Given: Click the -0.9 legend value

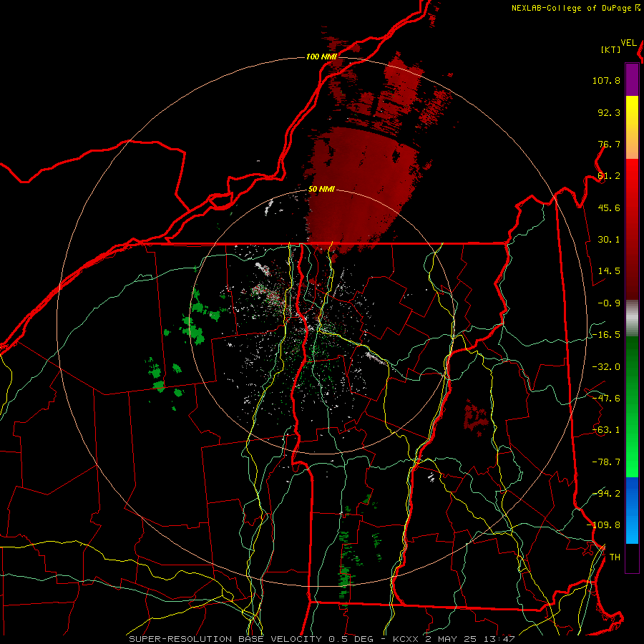Looking at the screenshot, I should 609,303.
